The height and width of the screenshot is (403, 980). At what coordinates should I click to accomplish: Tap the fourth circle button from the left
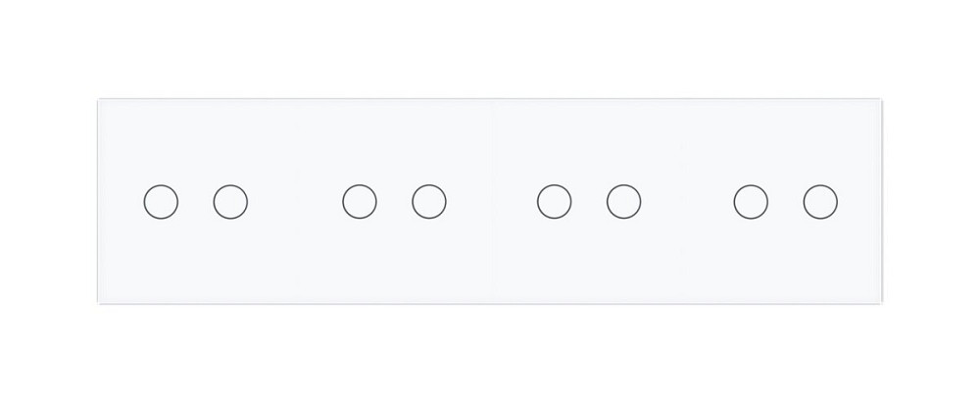pyautogui.click(x=429, y=202)
